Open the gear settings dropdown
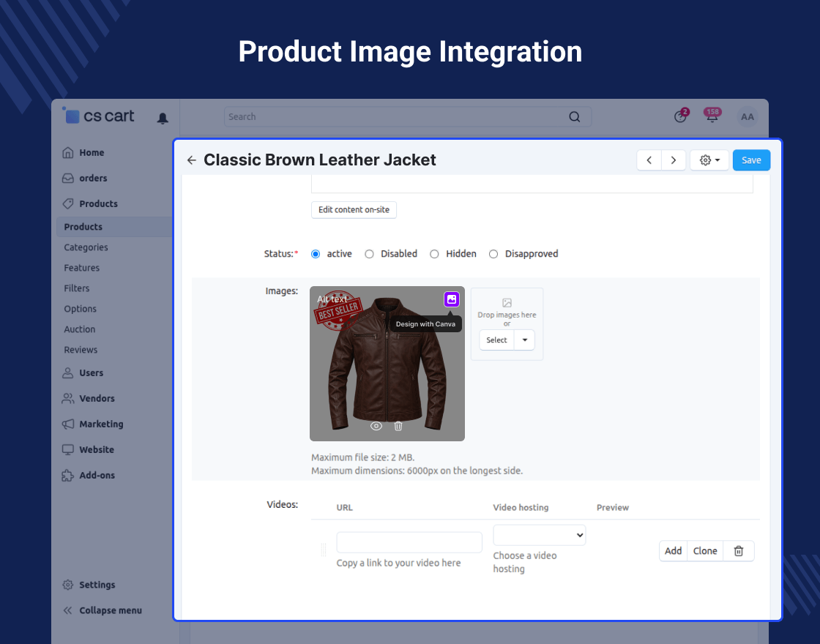The height and width of the screenshot is (644, 820). [709, 160]
